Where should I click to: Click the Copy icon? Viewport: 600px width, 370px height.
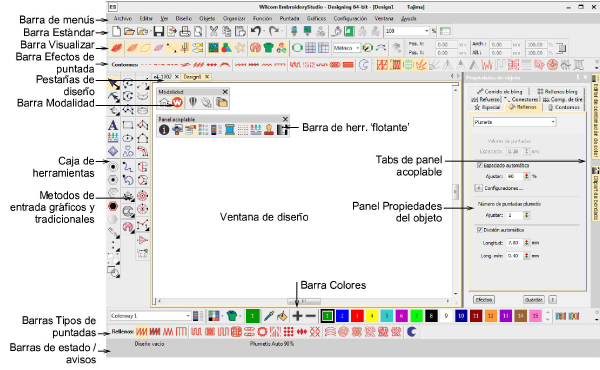tap(227, 31)
